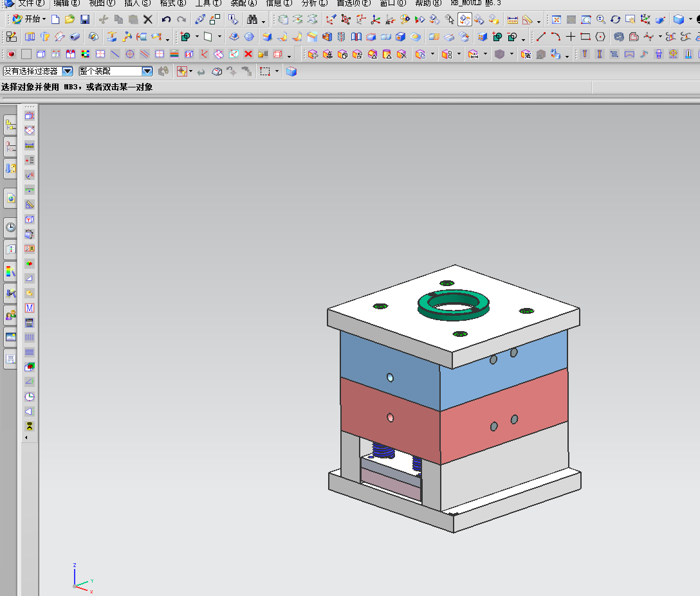Click the multicolor grid icon
Image resolution: width=700 pixels, height=596 pixels.
tap(86, 54)
